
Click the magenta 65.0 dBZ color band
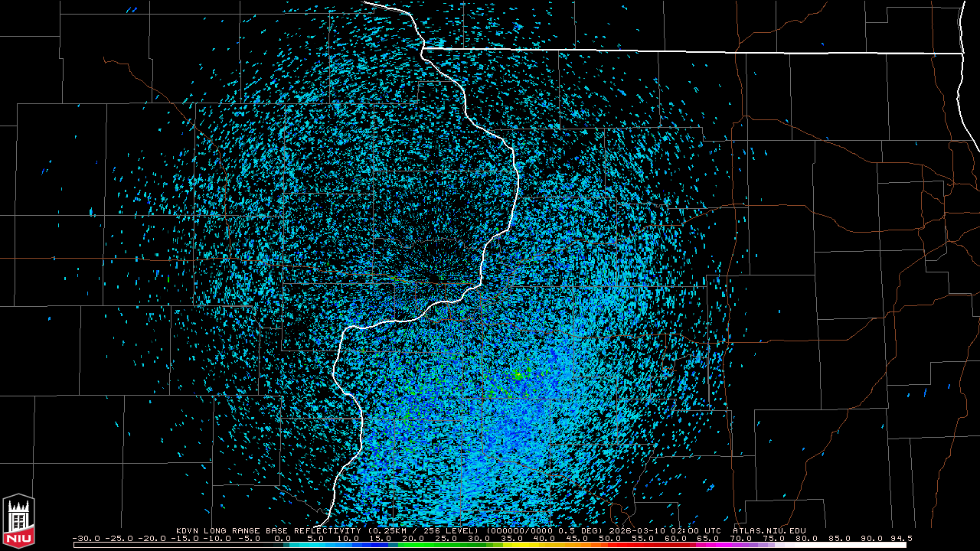pyautogui.click(x=707, y=545)
